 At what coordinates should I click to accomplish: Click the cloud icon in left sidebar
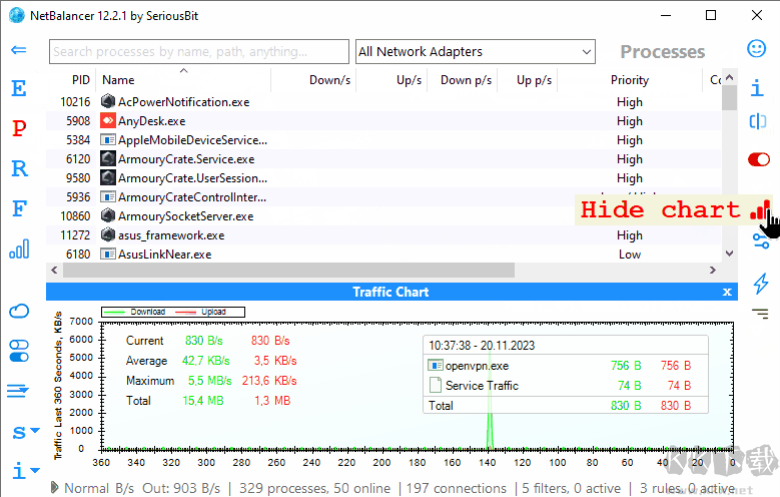point(19,311)
